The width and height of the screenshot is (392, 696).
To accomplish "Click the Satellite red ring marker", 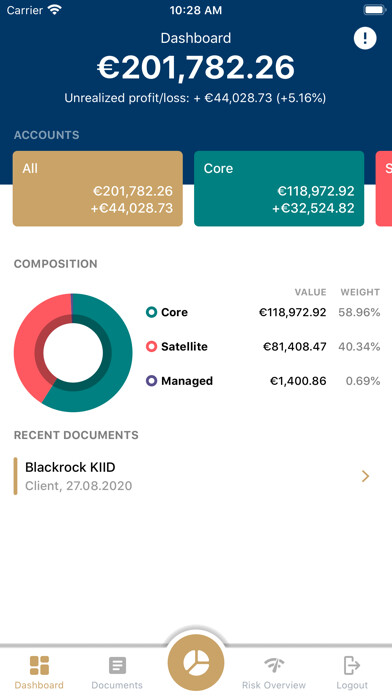I will point(151,347).
